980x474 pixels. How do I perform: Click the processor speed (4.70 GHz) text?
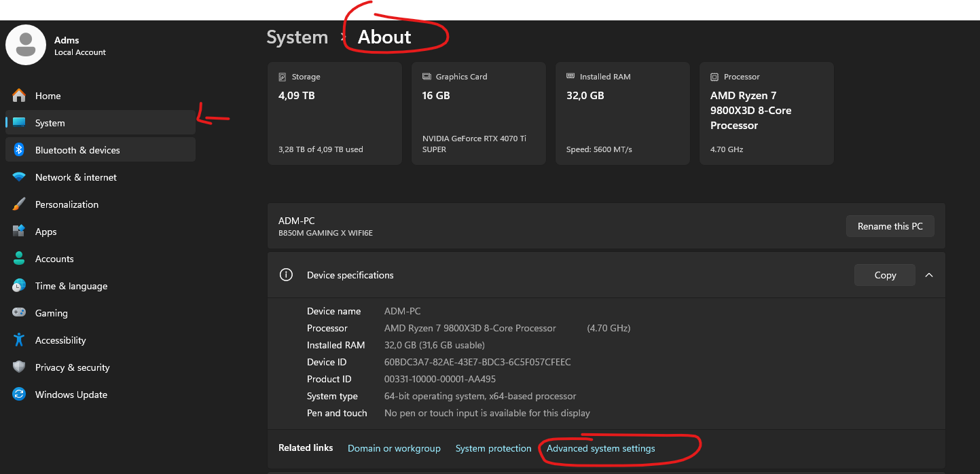pyautogui.click(x=609, y=328)
